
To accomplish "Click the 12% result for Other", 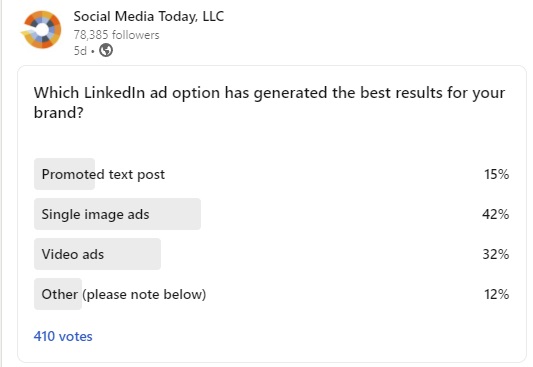I will point(496,294).
